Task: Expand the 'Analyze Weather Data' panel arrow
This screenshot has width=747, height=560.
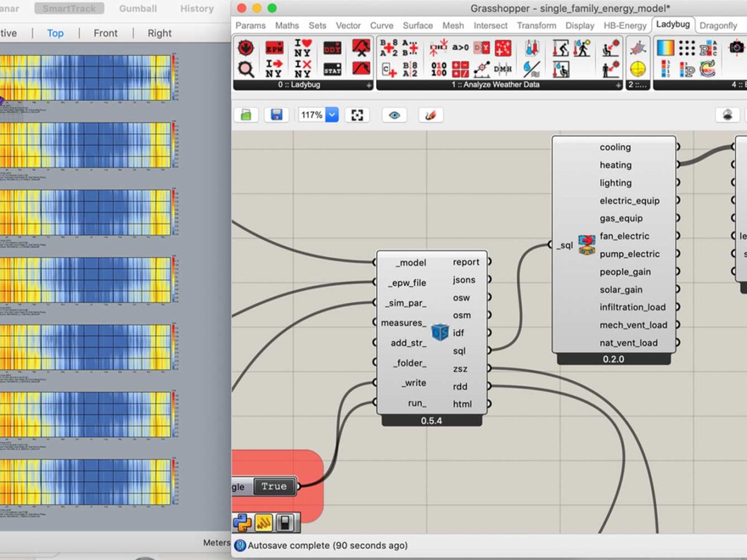Action: click(618, 85)
